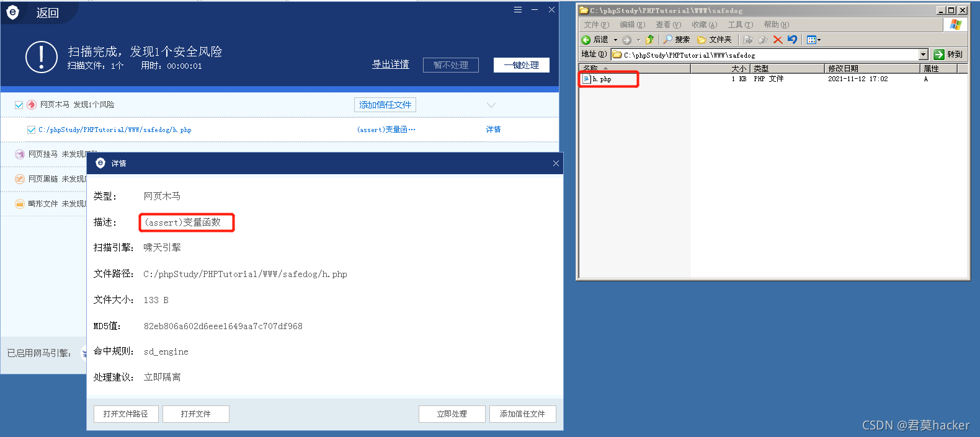Click the blue undo arrow icon
The height and width of the screenshot is (437, 980).
pos(792,40)
